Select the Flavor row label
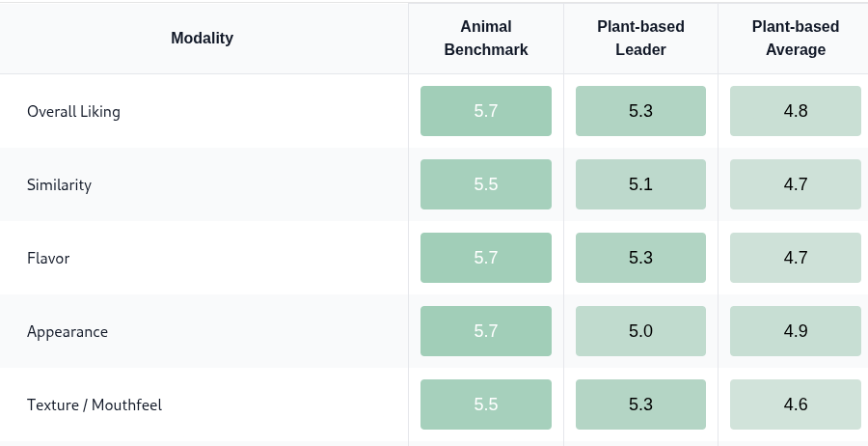The width and height of the screenshot is (868, 446). click(48, 258)
